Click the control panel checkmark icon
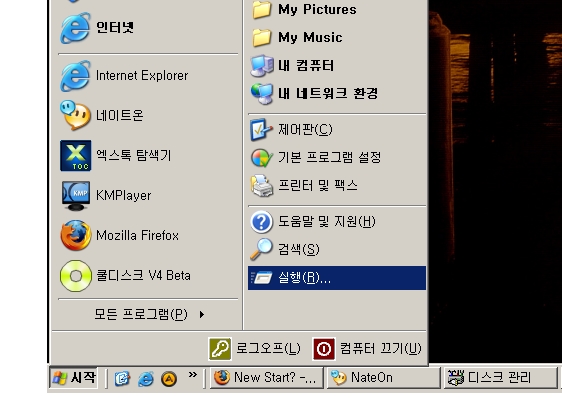Screen dimensions: 562x398 261,129
